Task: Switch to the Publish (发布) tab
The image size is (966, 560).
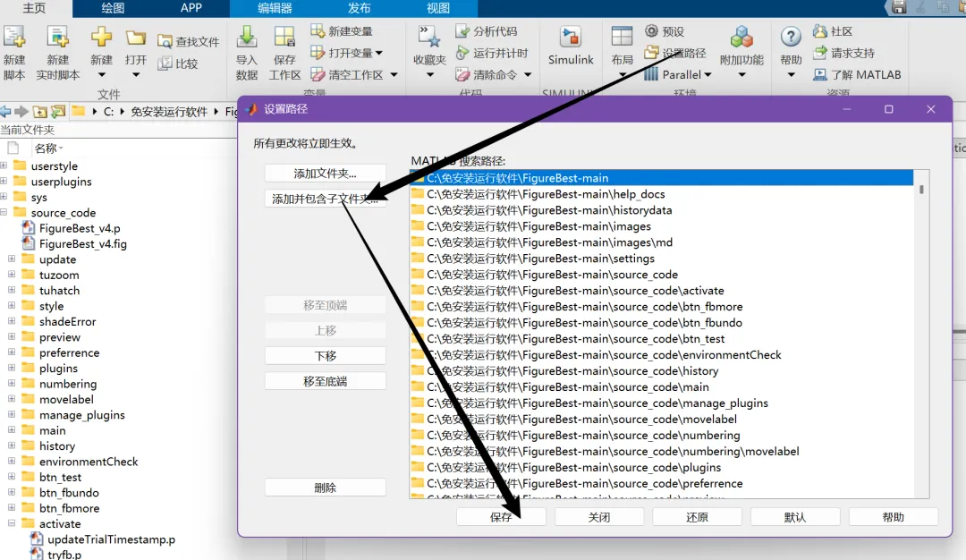Action: click(x=360, y=8)
